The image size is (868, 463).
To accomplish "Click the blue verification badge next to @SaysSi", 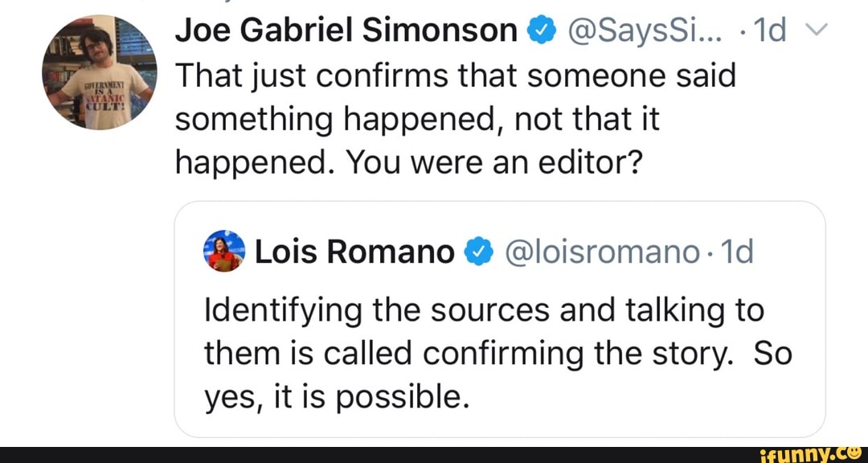I will 543,29.
